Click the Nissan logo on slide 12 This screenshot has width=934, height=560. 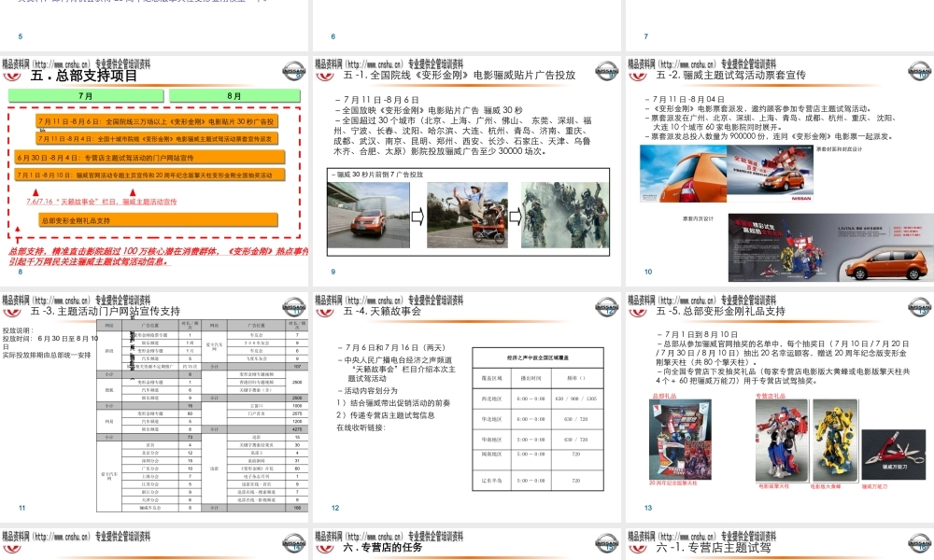pyautogui.click(x=606, y=307)
